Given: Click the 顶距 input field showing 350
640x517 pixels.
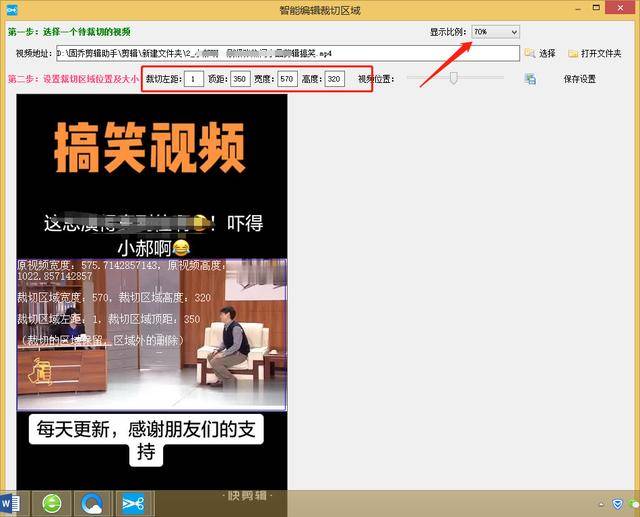Looking at the screenshot, I should tap(240, 79).
